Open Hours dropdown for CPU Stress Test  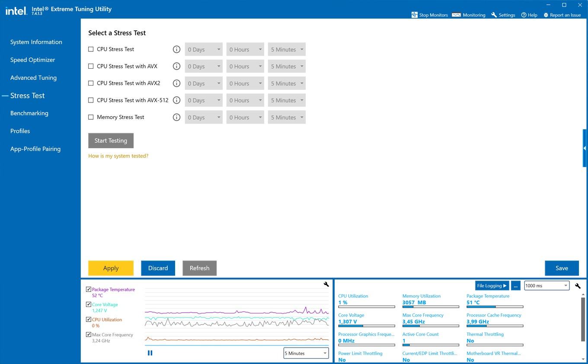[x=245, y=49]
